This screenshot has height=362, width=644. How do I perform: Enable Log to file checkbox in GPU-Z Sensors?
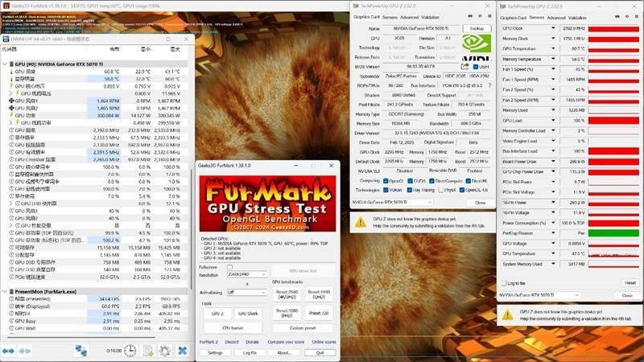tap(504, 283)
